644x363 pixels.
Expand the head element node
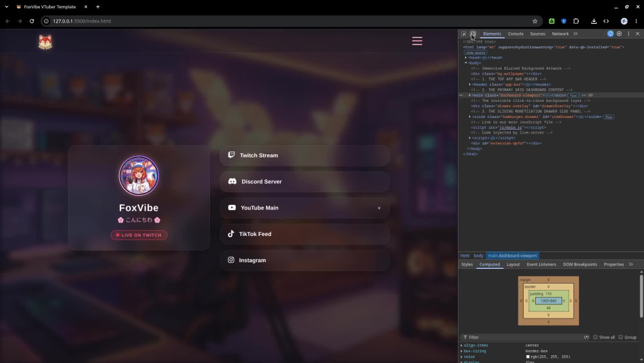pos(466,57)
